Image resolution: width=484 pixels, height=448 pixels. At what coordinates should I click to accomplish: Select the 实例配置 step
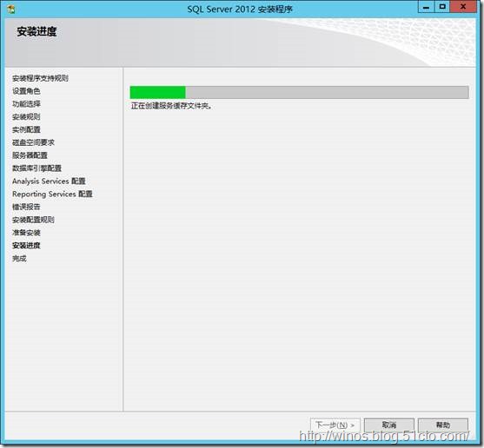26,130
